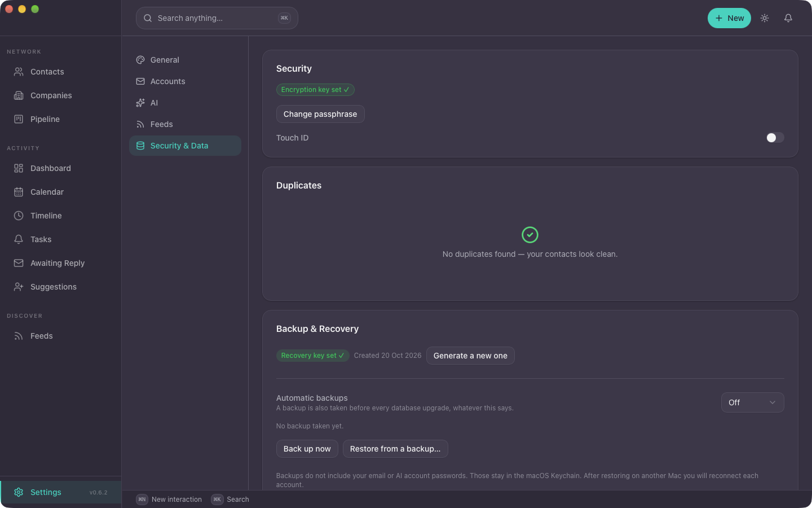Image resolution: width=812 pixels, height=508 pixels.
Task: Click the v0.6.2 version label
Action: coord(99,492)
